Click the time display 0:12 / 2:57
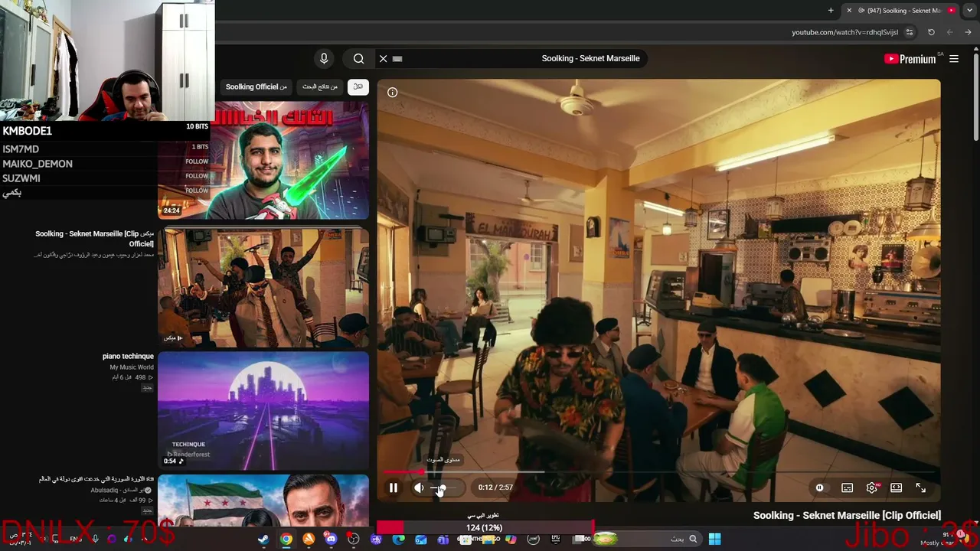The height and width of the screenshot is (551, 980). tap(495, 487)
